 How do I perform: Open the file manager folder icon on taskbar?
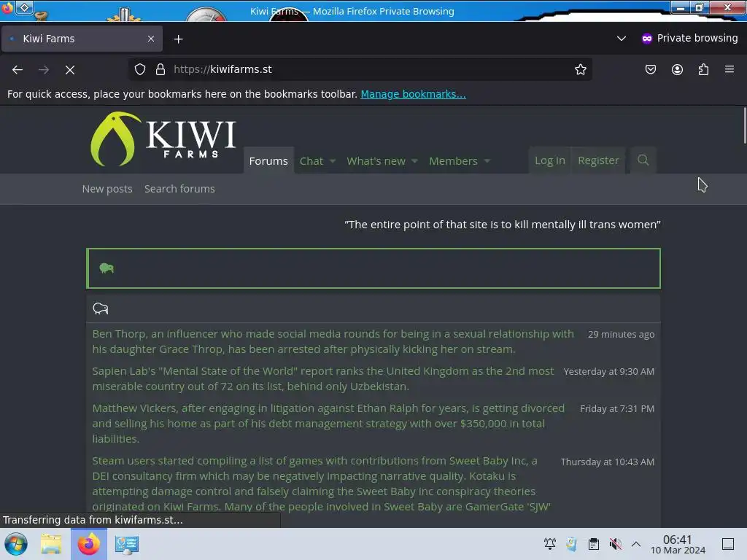click(x=51, y=544)
